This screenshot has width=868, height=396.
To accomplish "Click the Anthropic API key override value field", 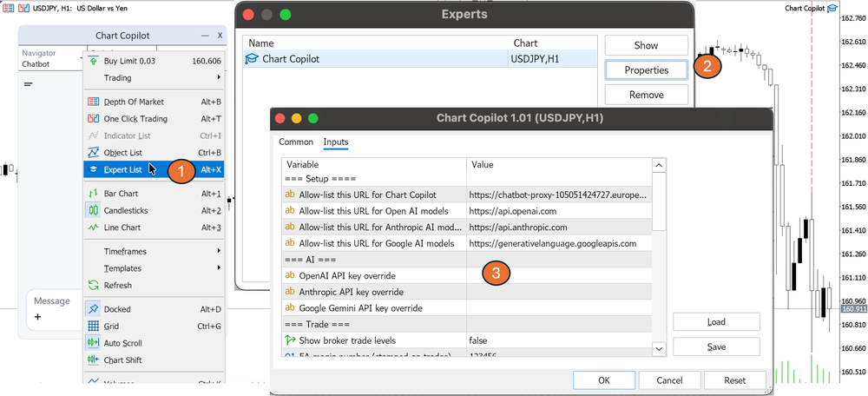I will [x=559, y=291].
